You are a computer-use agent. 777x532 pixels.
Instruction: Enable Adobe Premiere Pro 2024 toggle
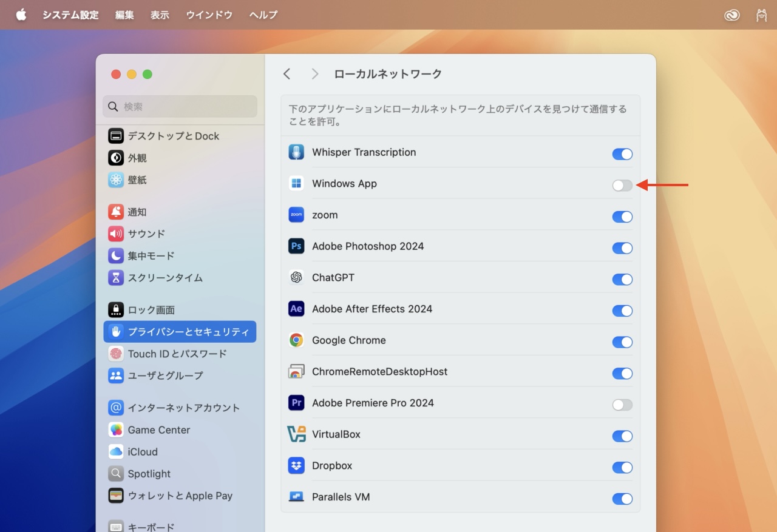[622, 405]
